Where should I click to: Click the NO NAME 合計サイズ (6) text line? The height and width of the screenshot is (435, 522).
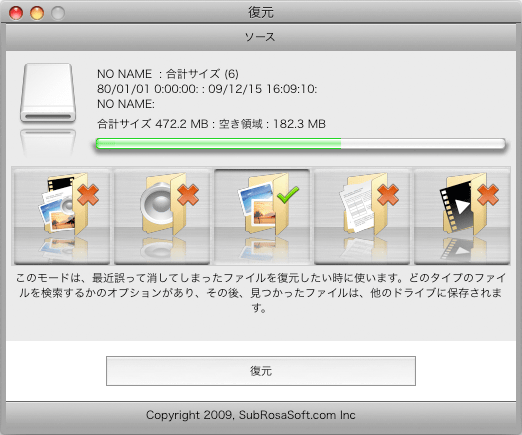pyautogui.click(x=168, y=74)
